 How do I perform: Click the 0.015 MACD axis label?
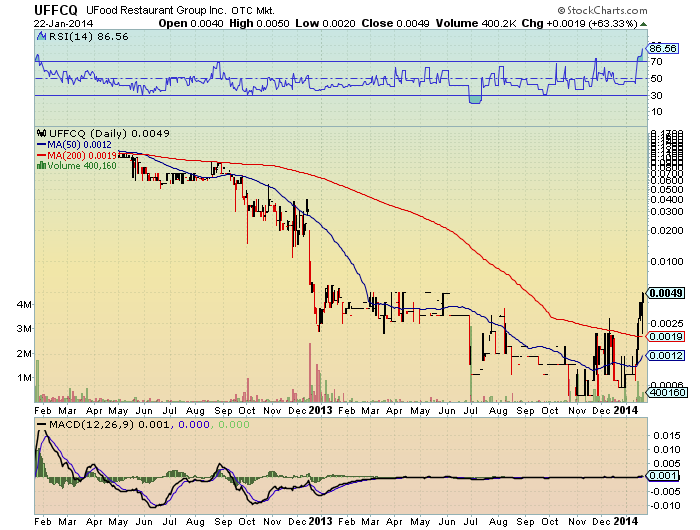[667, 436]
